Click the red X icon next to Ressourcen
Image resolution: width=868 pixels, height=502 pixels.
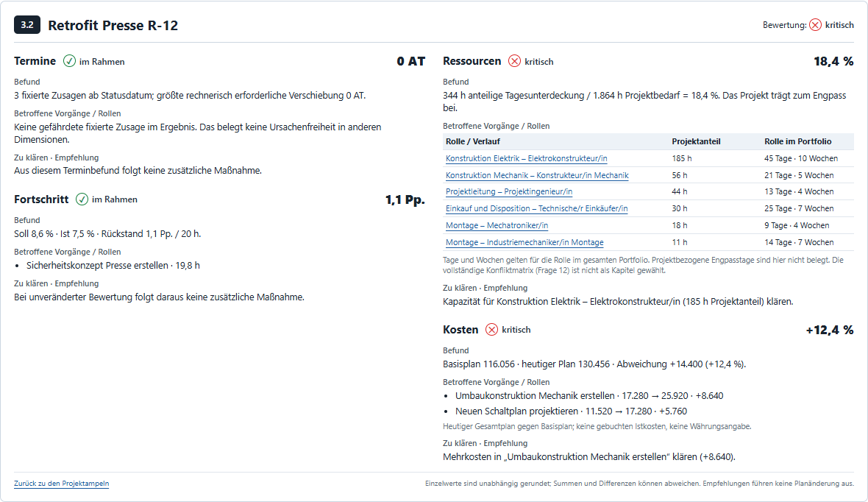tap(514, 61)
